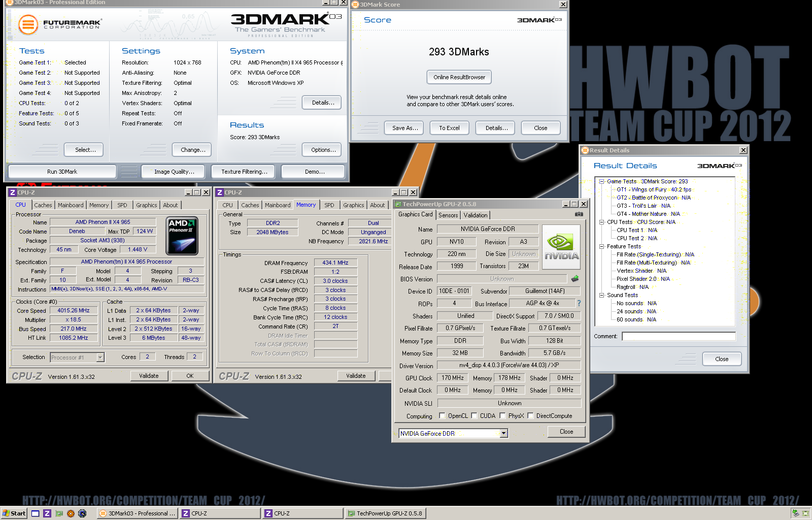
Task: Toggle the PhysX checkbox
Action: (x=502, y=415)
